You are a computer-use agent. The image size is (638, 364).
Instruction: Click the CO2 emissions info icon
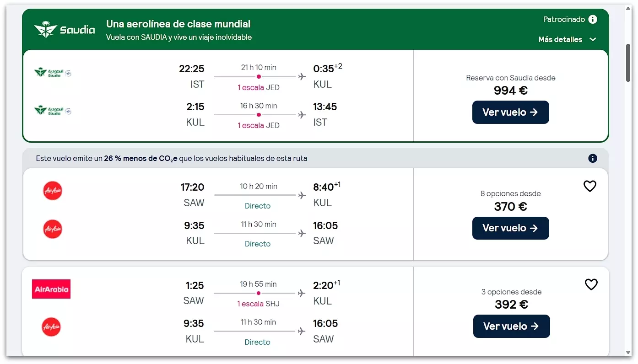593,158
